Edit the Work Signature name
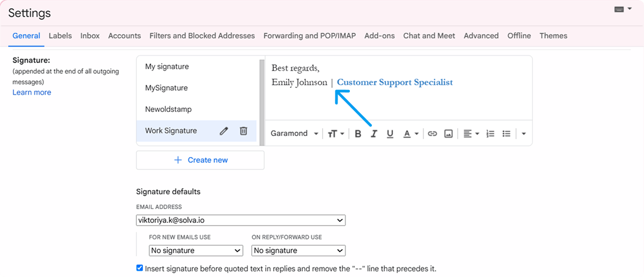Viewport: 644px width, 277px height. click(x=224, y=131)
